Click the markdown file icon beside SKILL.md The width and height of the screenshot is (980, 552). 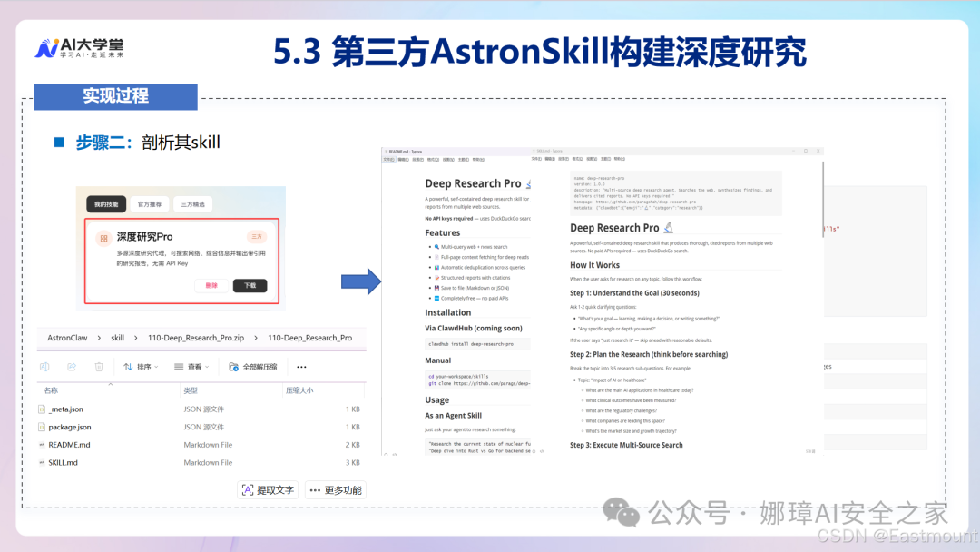[x=42, y=463]
